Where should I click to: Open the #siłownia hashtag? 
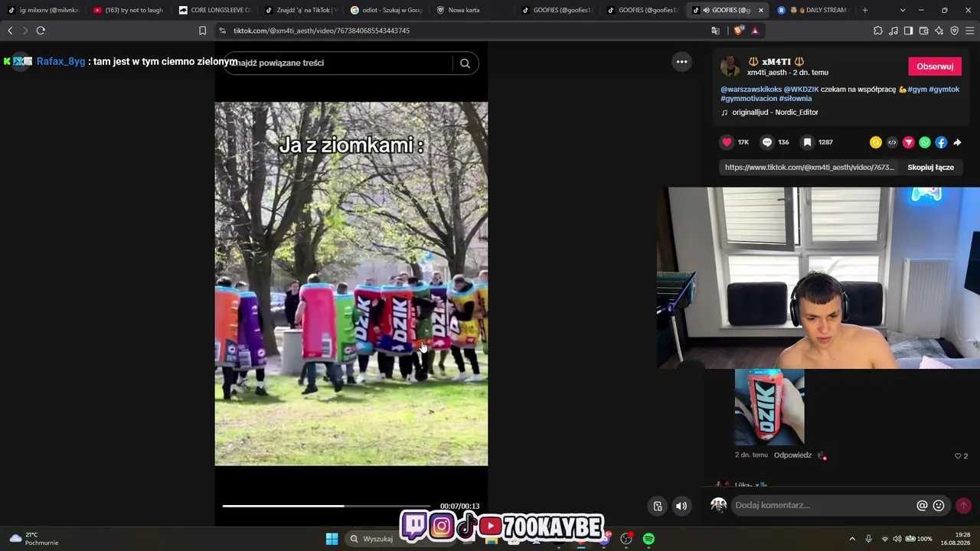(x=795, y=99)
